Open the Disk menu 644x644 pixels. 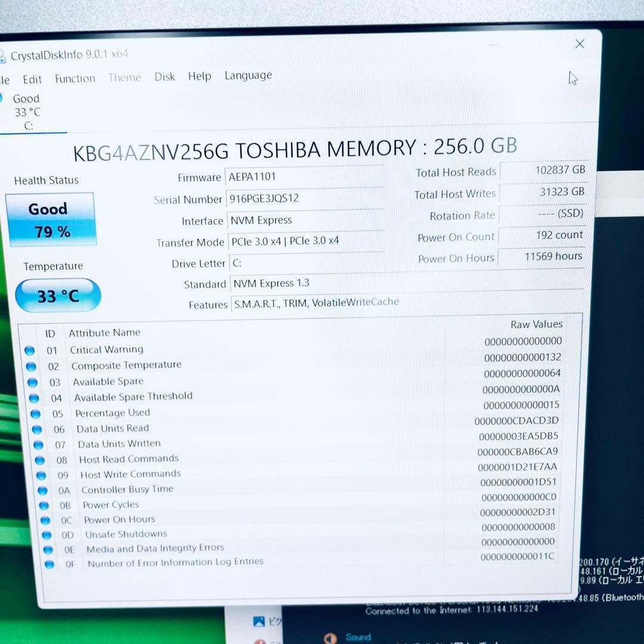coord(165,76)
